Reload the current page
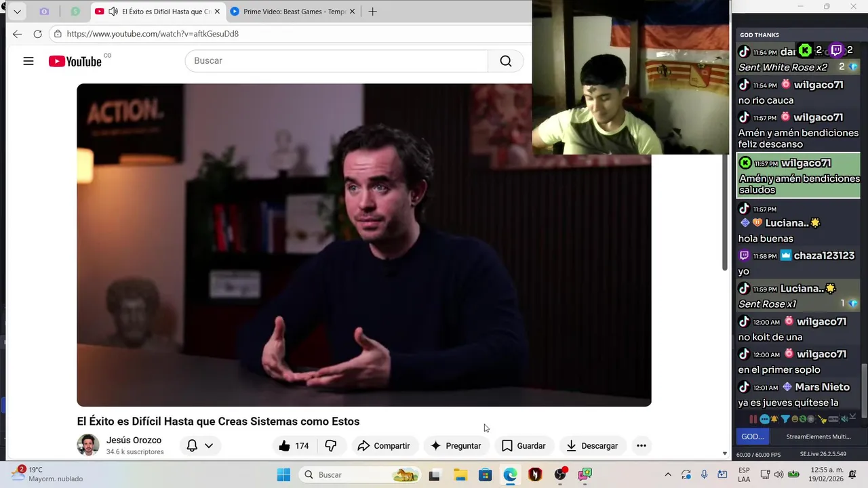Image resolution: width=868 pixels, height=488 pixels. click(x=37, y=34)
